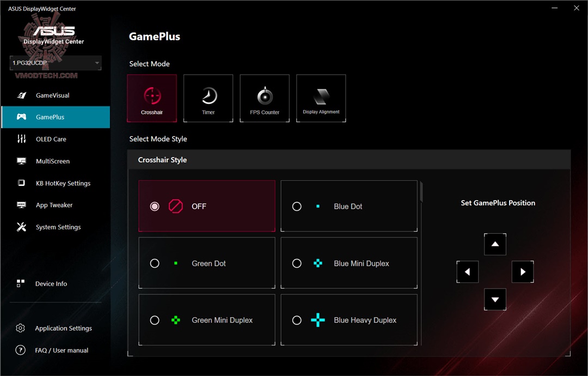This screenshot has width=588, height=376.
Task: Open the GameVisual menu item
Action: [x=56, y=95]
